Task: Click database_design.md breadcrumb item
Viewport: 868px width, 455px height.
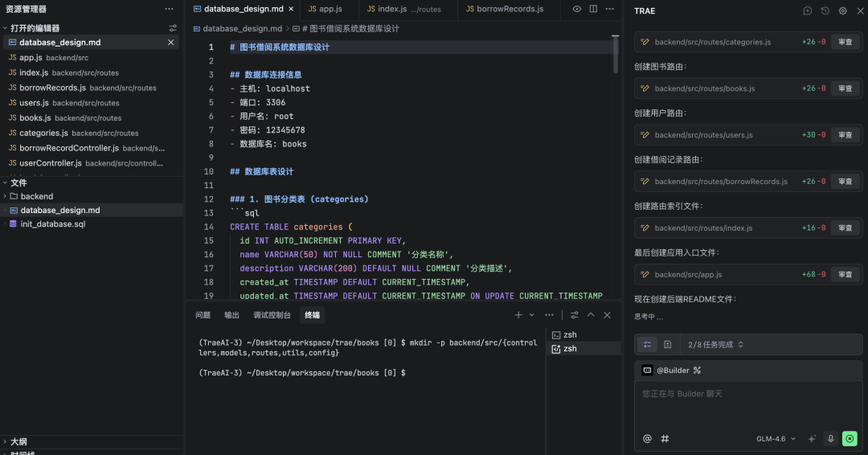Action: tap(237, 29)
